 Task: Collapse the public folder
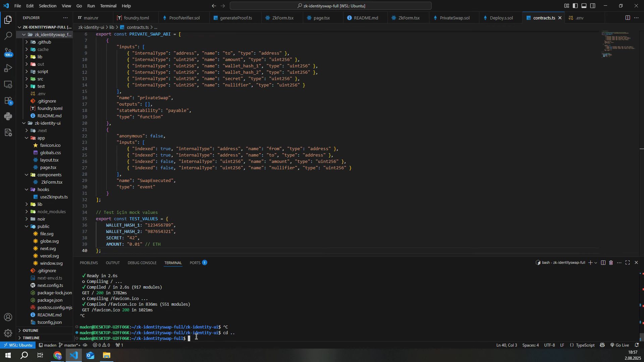[43, 227]
